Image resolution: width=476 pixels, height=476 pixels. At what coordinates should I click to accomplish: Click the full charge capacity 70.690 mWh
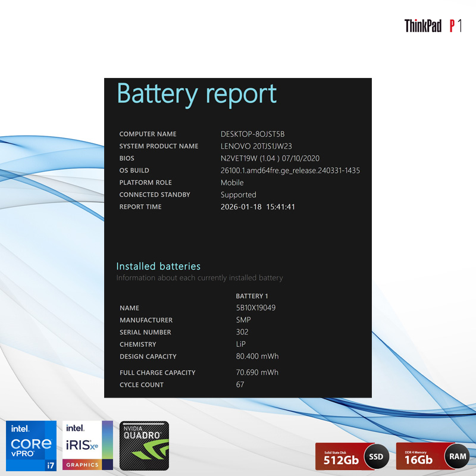pos(257,372)
